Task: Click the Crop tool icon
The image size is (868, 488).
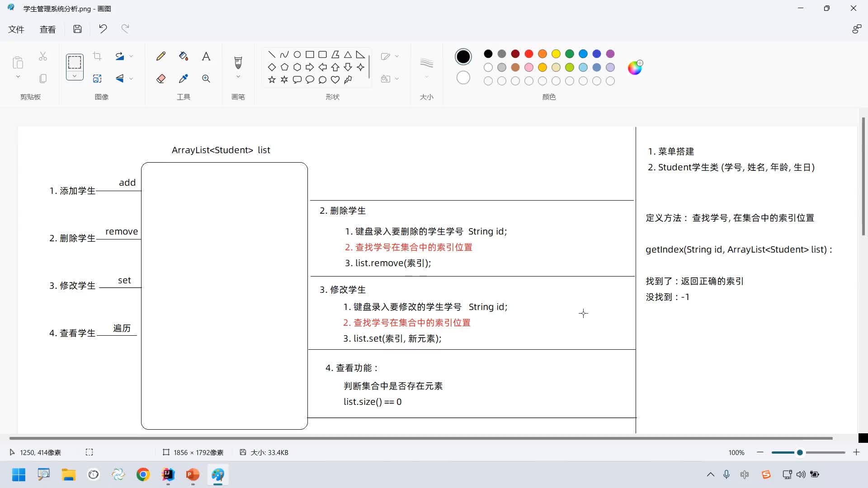Action: tap(97, 56)
